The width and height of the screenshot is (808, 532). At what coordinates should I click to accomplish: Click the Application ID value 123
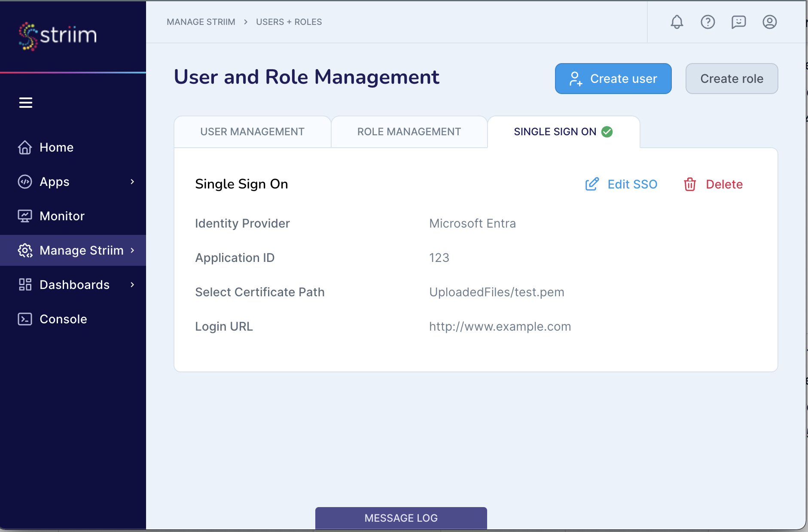(439, 258)
